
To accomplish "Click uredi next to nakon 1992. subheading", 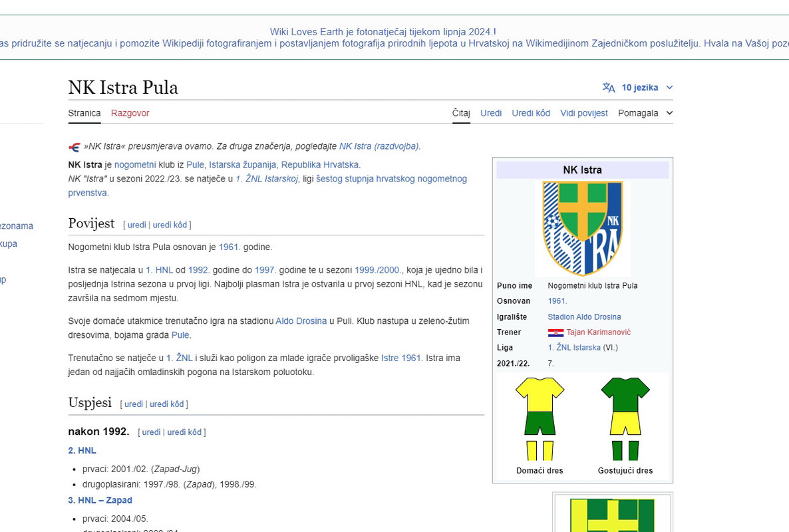I will (152, 432).
